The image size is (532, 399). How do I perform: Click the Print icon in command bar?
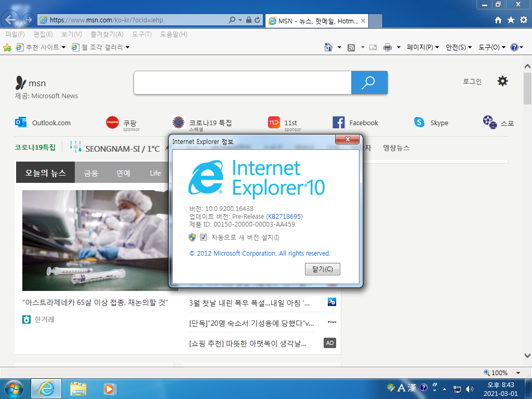click(388, 47)
